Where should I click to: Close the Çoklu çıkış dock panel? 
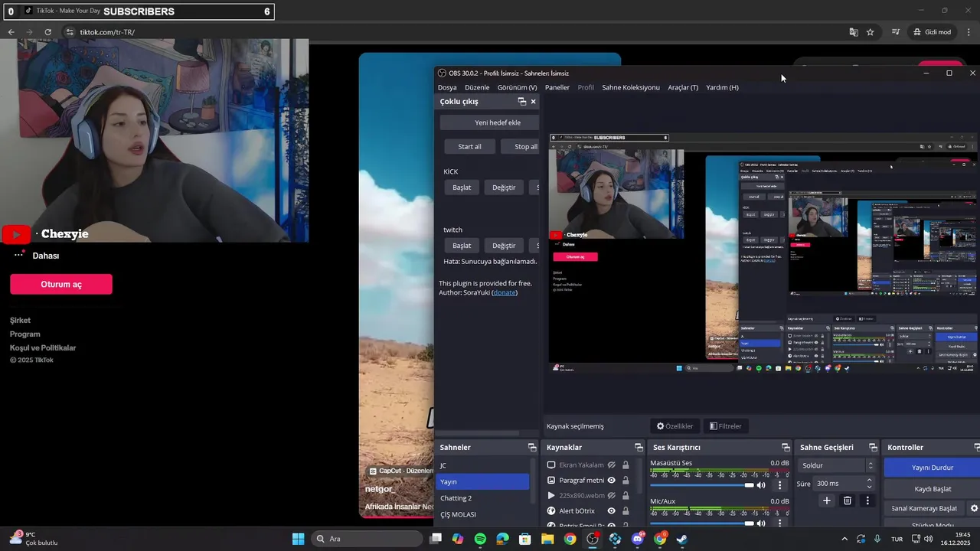click(534, 101)
